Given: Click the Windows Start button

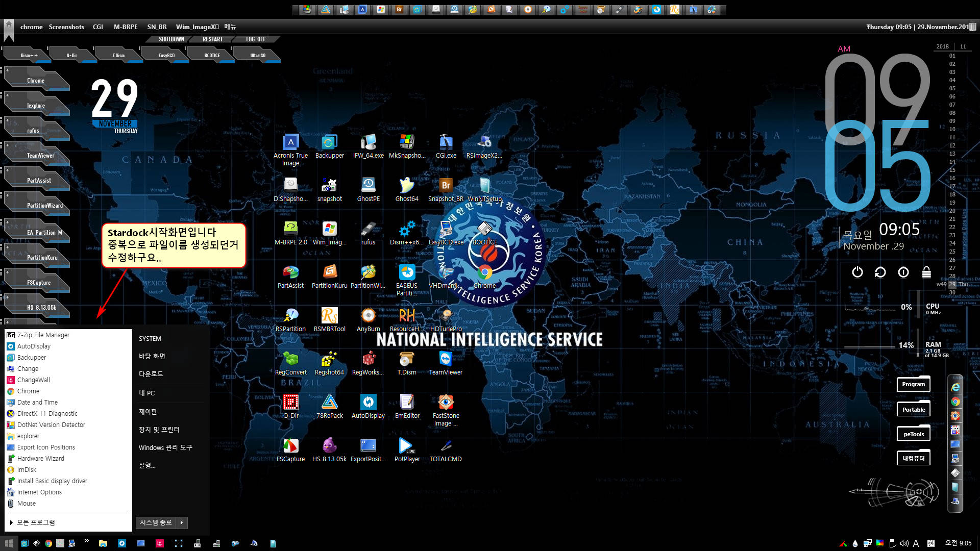Looking at the screenshot, I should click(x=9, y=543).
